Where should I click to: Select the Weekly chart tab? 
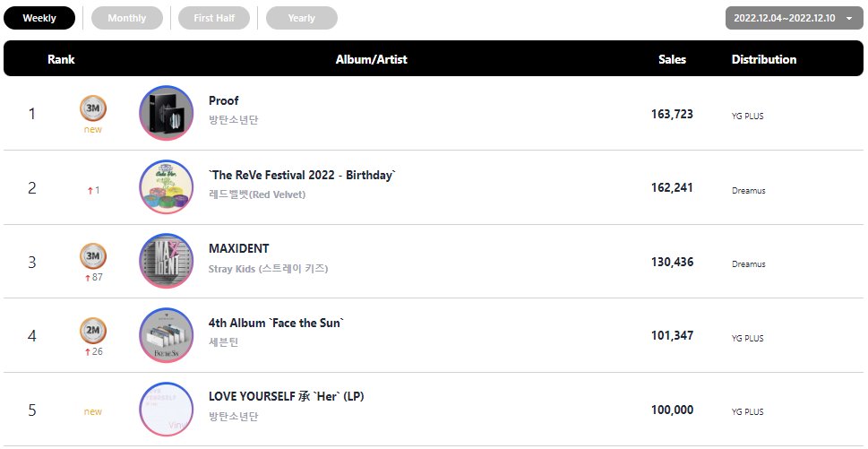point(39,18)
